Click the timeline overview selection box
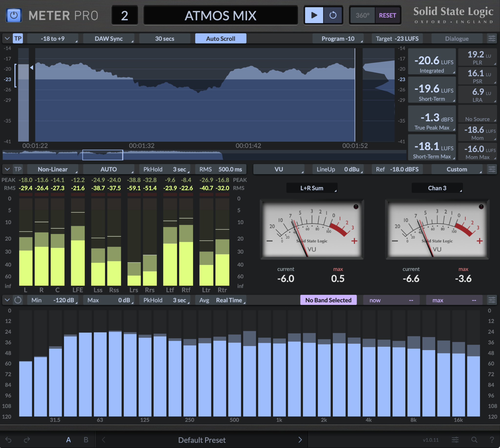The height and width of the screenshot is (448, 500). click(x=103, y=155)
